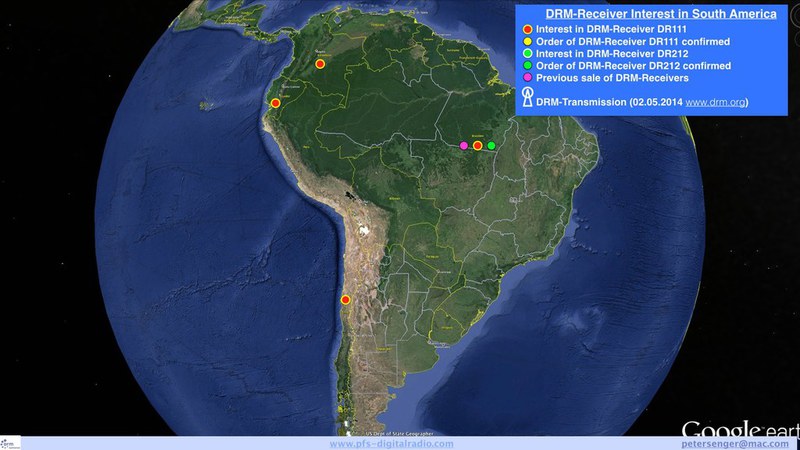Click the red marker near Ecuador coast
The height and width of the screenshot is (450, 800).
(x=275, y=102)
